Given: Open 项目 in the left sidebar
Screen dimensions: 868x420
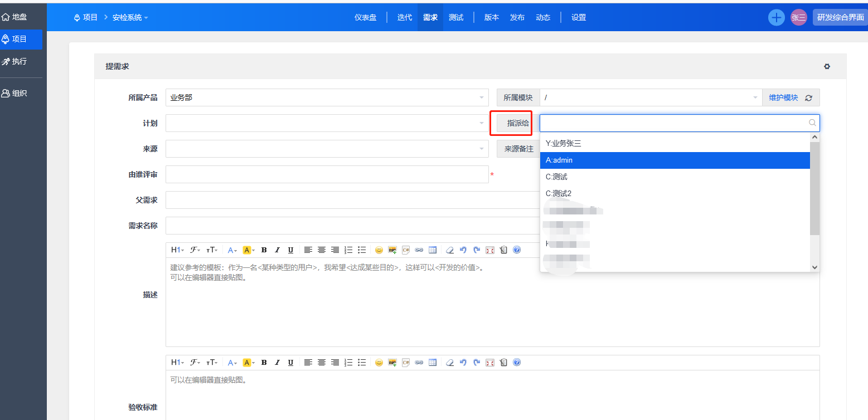Looking at the screenshot, I should coord(21,39).
